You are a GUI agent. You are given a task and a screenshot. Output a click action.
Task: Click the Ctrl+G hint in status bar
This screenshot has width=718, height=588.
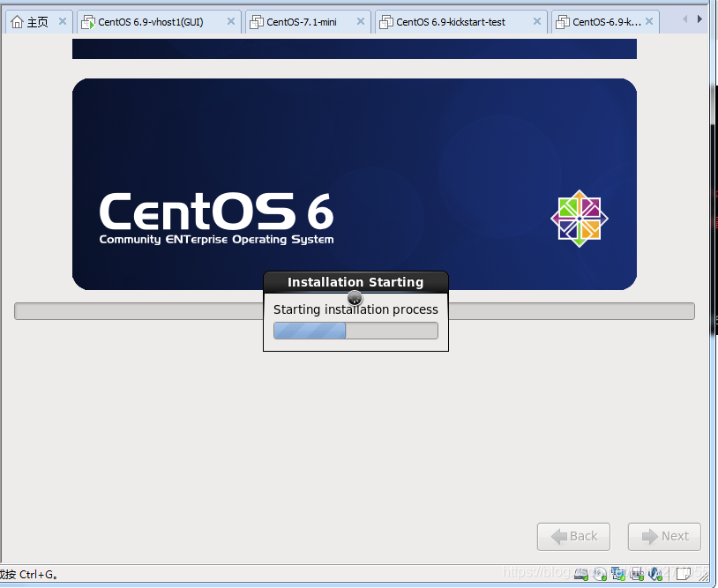[29, 575]
